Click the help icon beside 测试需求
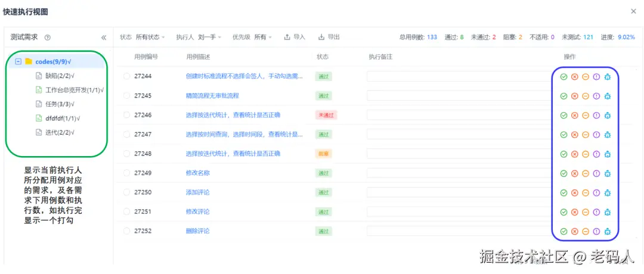This screenshot has height=274, width=644. [x=47, y=38]
